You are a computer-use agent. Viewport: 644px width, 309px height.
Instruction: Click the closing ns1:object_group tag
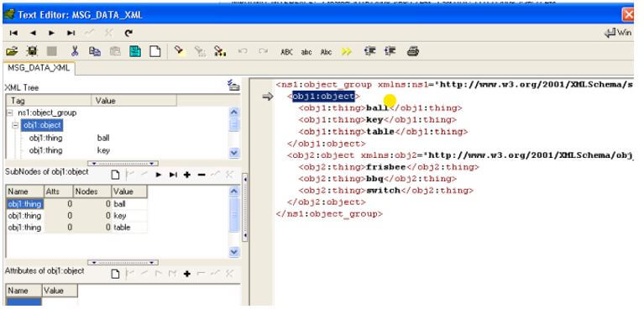(x=329, y=214)
